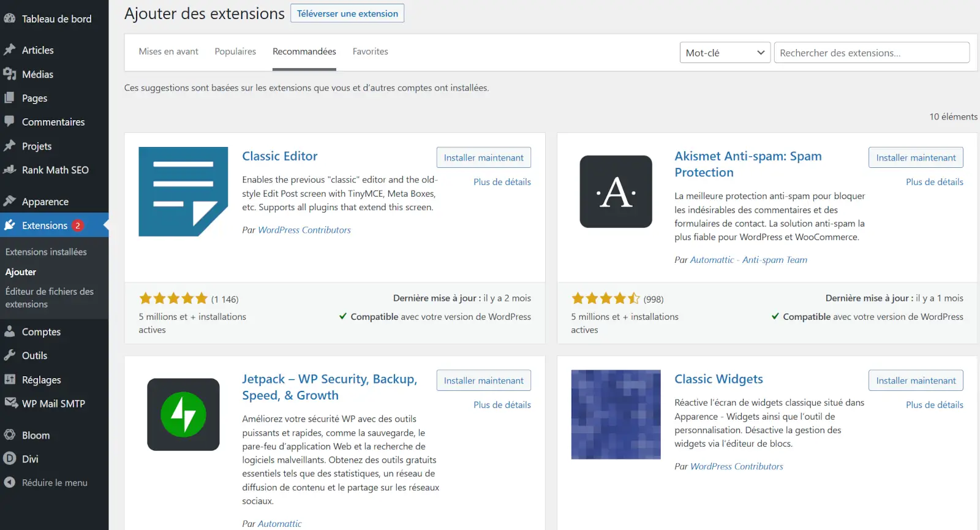Viewport: 980px width, 530px height.
Task: Click Automattic - Anti-spam Team author link
Action: coord(748,260)
